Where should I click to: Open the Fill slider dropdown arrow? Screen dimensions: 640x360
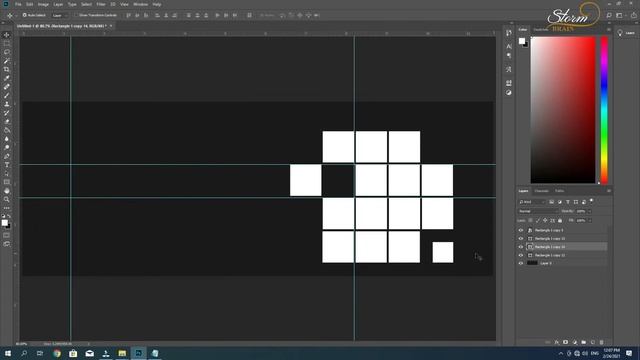590,220
